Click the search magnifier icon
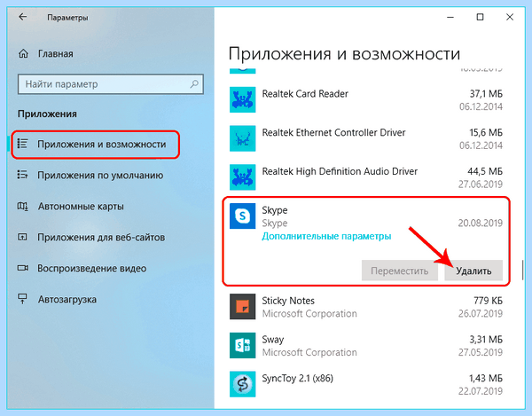 point(194,83)
